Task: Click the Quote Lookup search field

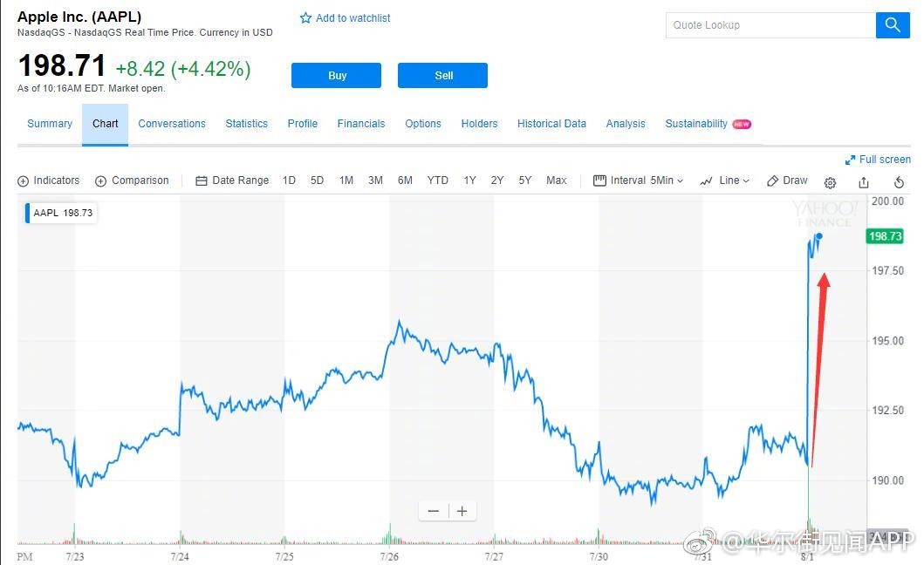Action: tap(770, 25)
